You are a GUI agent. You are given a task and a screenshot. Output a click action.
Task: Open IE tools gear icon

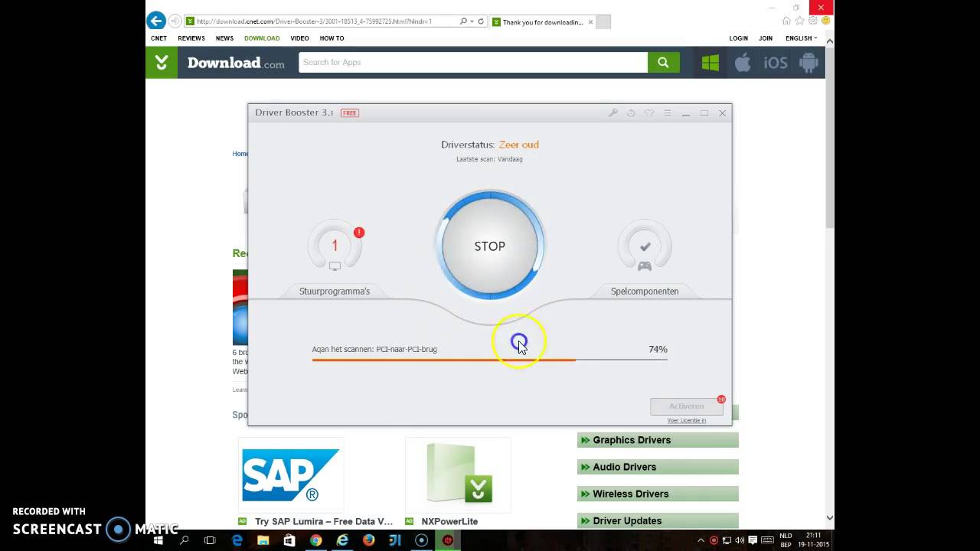[813, 21]
